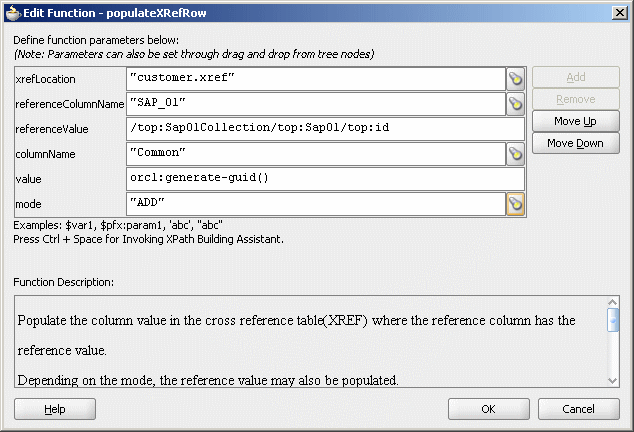Click the referenceValue XPath field
The width and height of the screenshot is (634, 432).
point(325,129)
